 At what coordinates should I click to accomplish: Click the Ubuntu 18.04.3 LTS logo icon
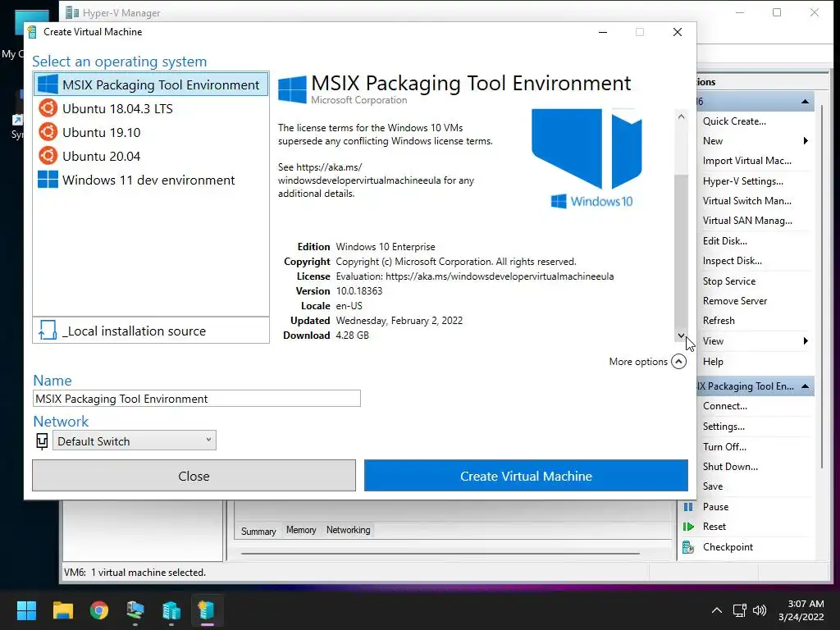(48, 108)
